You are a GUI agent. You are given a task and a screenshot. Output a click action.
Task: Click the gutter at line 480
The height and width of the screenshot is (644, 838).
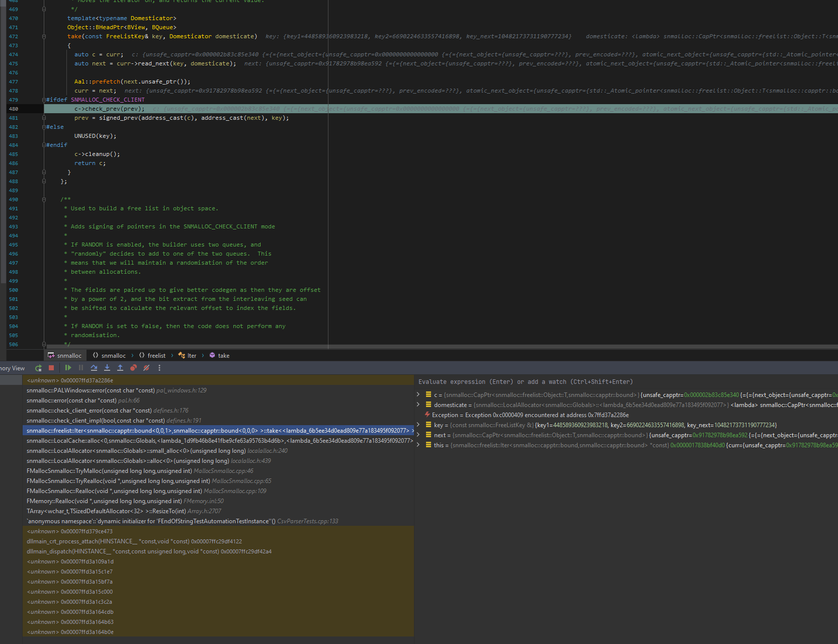tap(25, 109)
